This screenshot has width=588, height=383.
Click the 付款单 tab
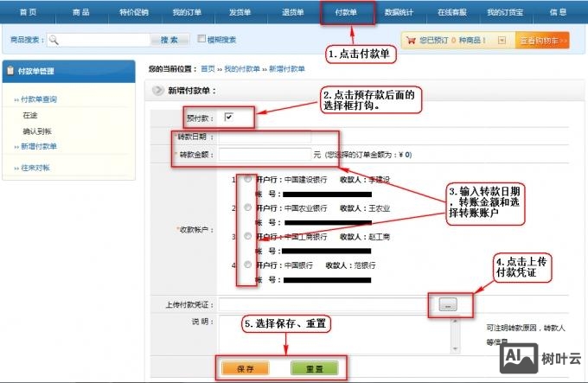point(346,12)
